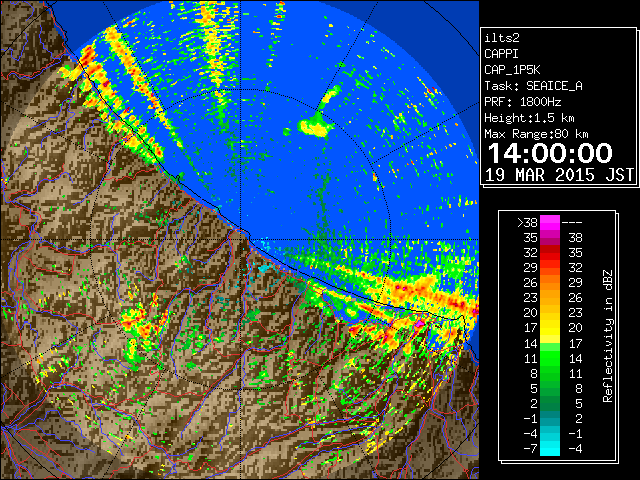The width and height of the screenshot is (640, 480).
Task: Select the 'Height:1.5 km' line
Action: pos(529,118)
